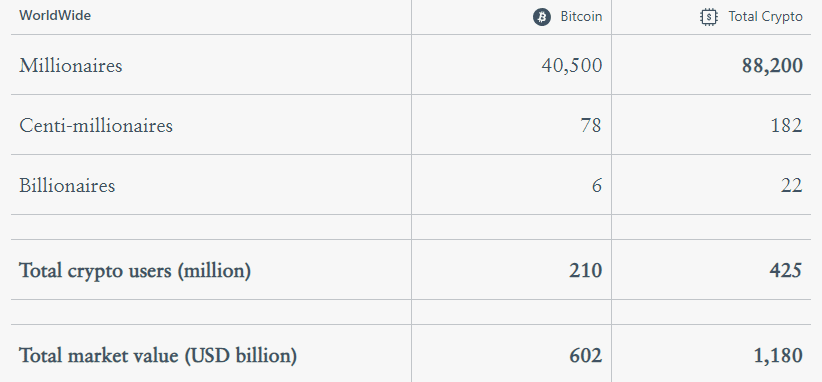822x382 pixels.
Task: Select Total Crypto millionaires value 88,200
Action: (x=772, y=66)
